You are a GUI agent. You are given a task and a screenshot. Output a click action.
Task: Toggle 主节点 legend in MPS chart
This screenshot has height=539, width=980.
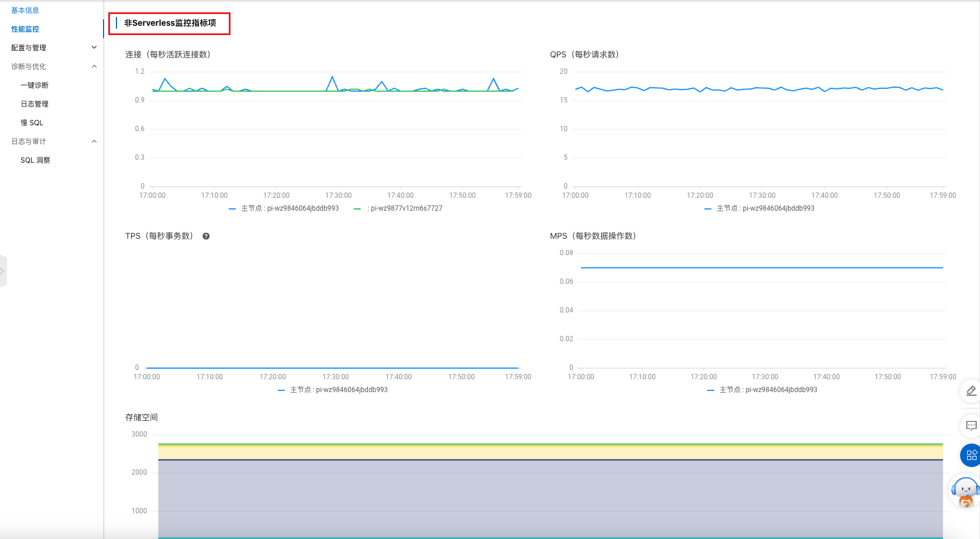pos(762,390)
